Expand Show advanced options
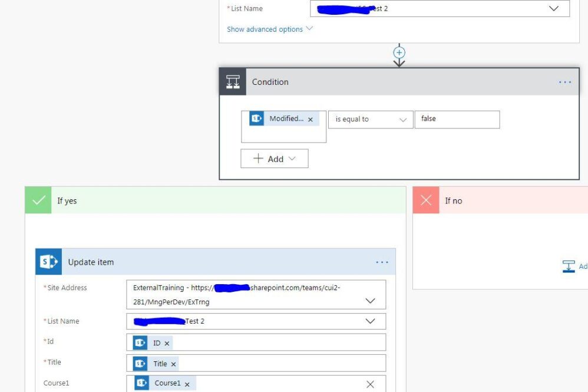Viewport: 588px width, 392px height. tap(270, 29)
